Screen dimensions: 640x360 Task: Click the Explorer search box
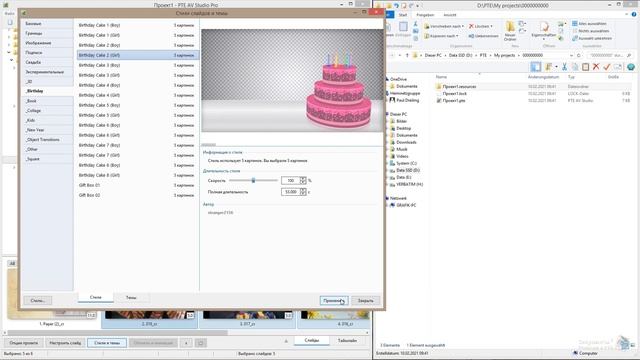coord(609,55)
